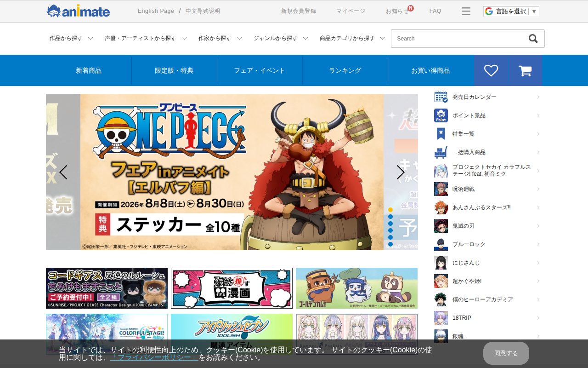Open the フェア・イベント tab
Screen dimensions: 588x368
[260, 70]
